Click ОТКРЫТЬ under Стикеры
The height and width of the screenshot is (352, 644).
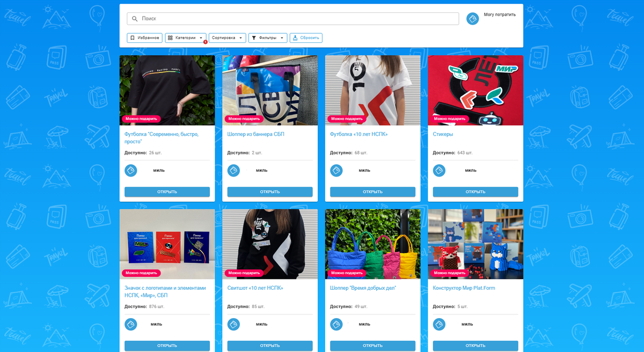(475, 192)
